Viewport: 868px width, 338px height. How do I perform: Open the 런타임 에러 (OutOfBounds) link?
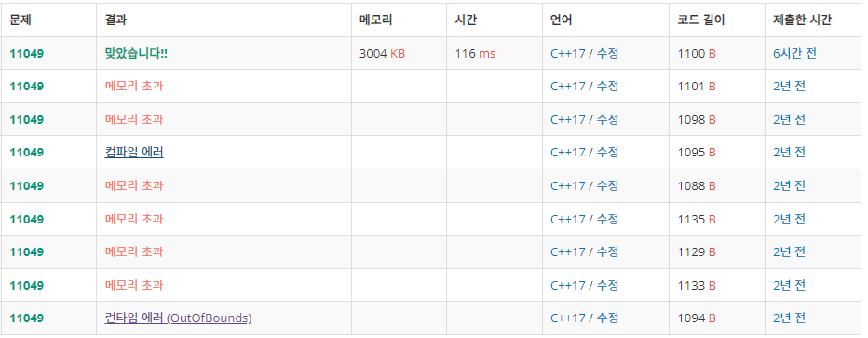point(178,318)
